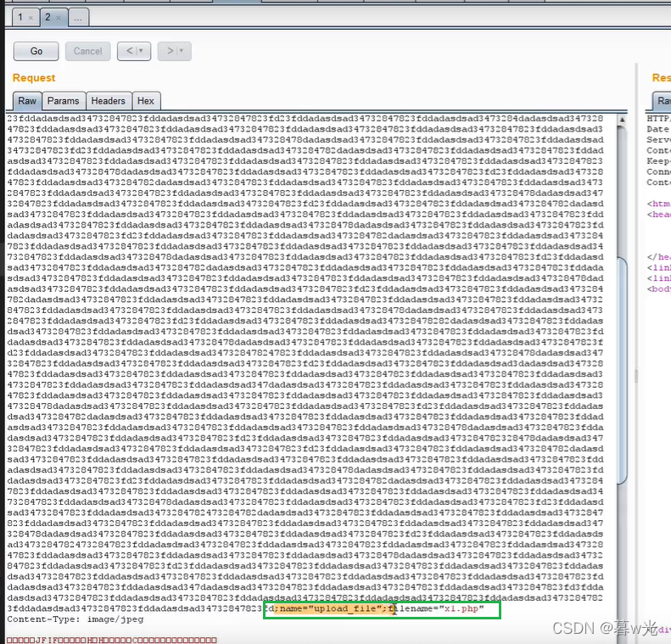The width and height of the screenshot is (671, 644).
Task: Click the request panel vertical scrollbar thumb
Action: point(622,370)
